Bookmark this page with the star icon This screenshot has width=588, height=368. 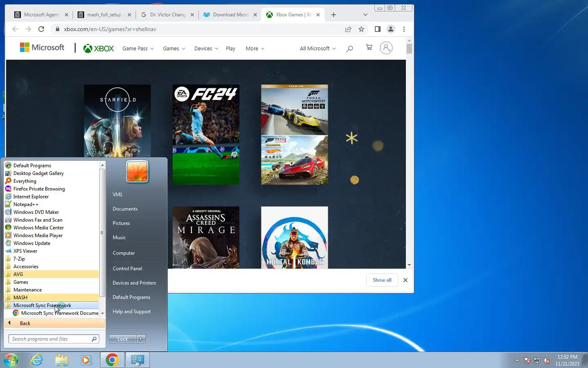[361, 29]
